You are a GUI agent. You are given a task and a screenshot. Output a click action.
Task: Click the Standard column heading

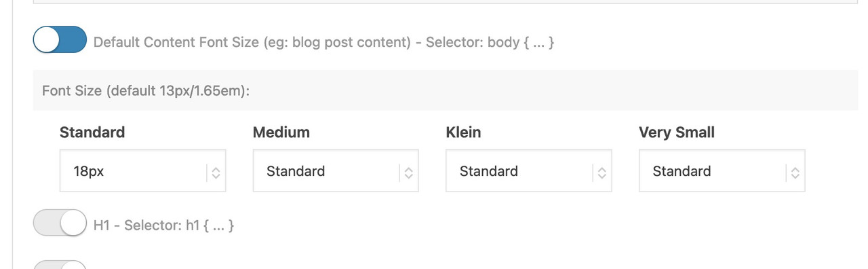coord(92,132)
